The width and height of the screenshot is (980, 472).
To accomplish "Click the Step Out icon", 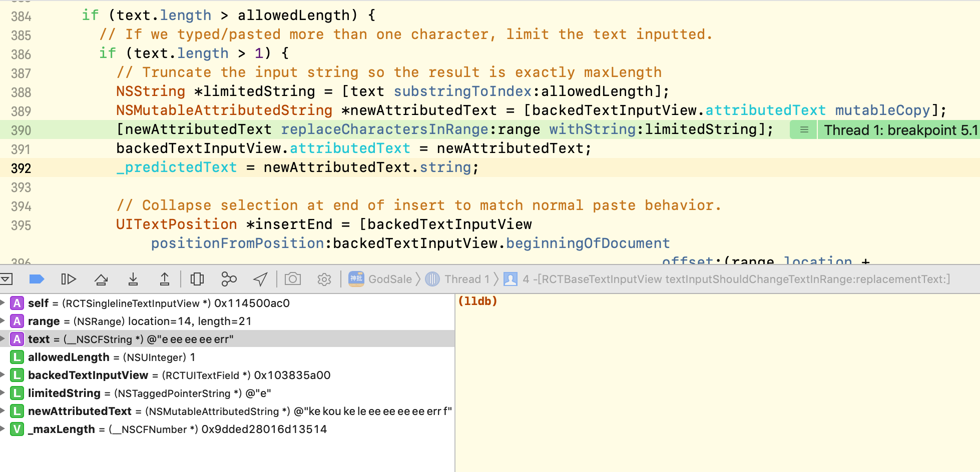I will point(165,279).
